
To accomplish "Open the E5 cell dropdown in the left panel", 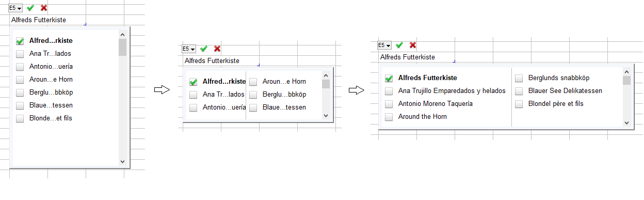I will (15, 8).
